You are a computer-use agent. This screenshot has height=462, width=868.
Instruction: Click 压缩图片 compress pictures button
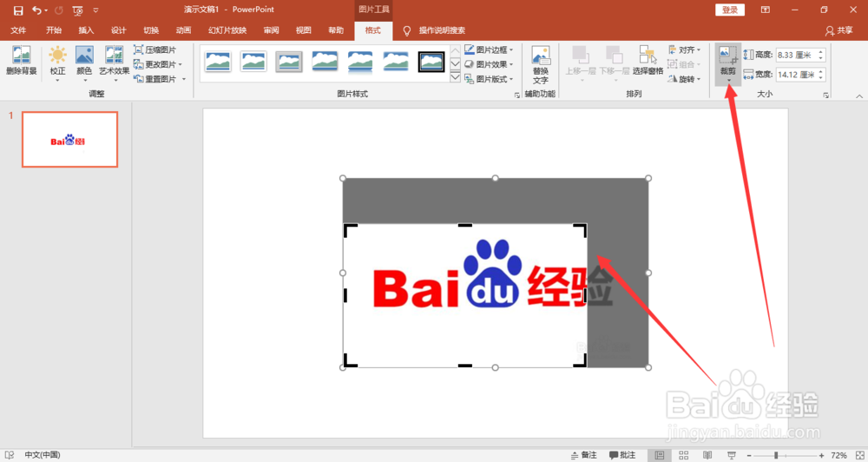(x=155, y=49)
